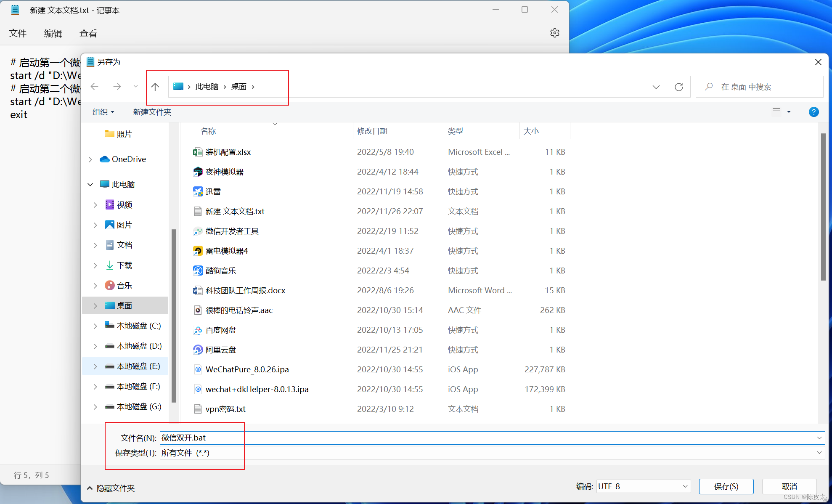Open the 组织 dropdown menu
Image resolution: width=832 pixels, height=504 pixels.
pyautogui.click(x=103, y=112)
